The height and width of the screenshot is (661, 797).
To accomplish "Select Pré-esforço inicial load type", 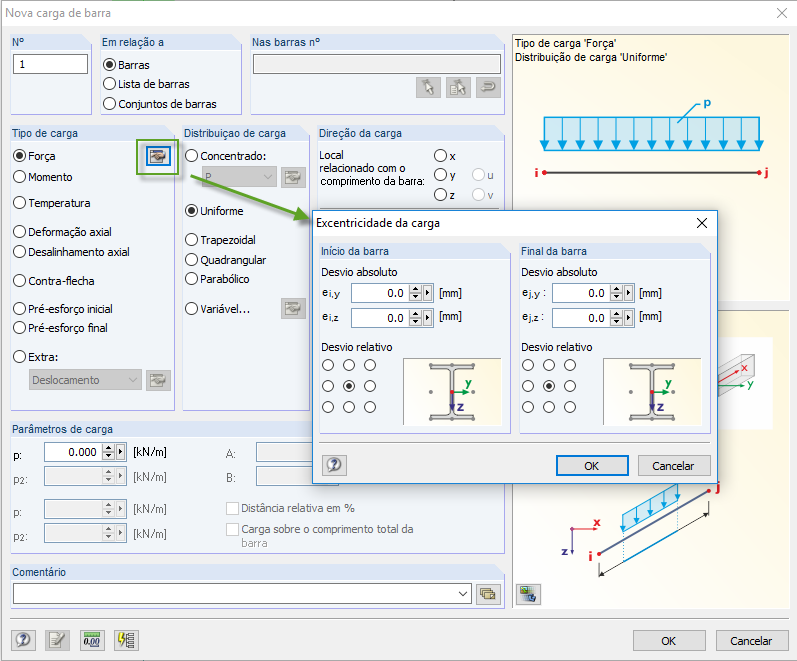I will tap(63, 309).
